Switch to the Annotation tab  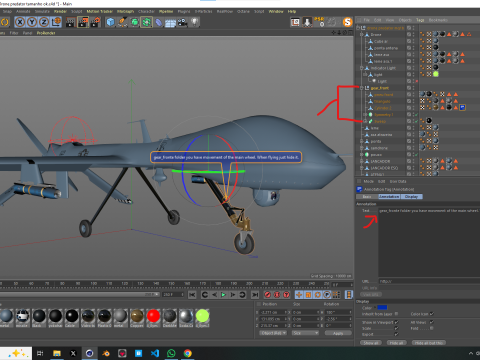coord(389,197)
